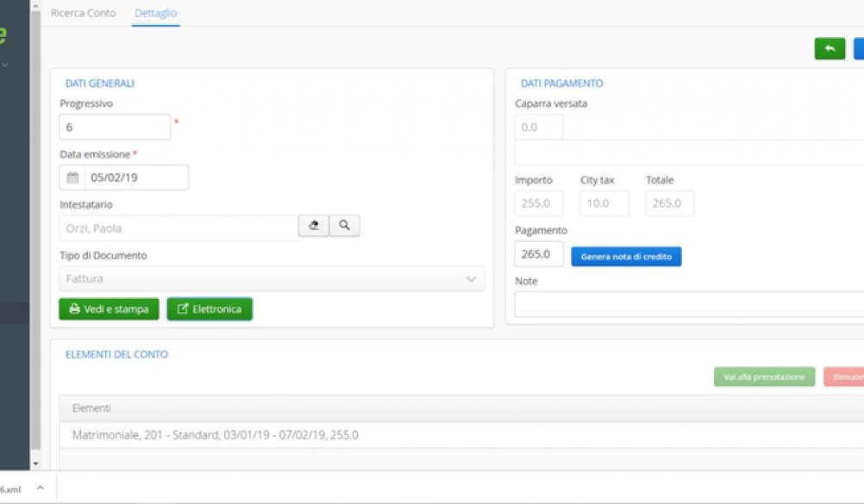Click the sidebar scrollbar down arrow
864x504 pixels.
pos(35,464)
